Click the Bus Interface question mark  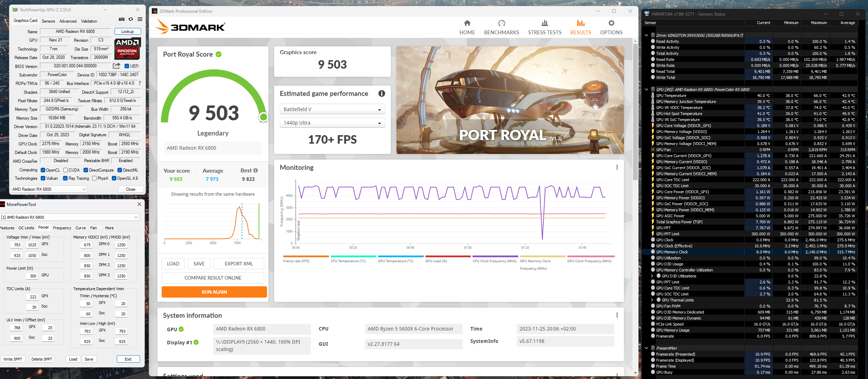(140, 84)
